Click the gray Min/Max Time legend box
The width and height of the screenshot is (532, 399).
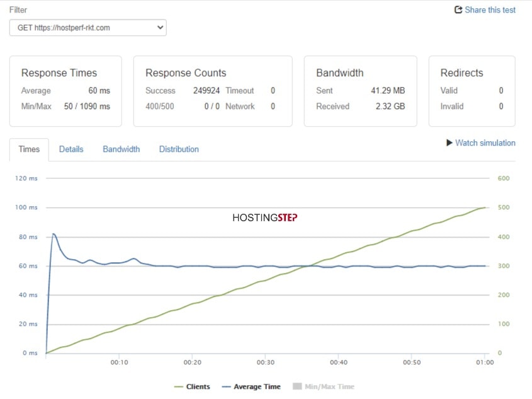point(297,386)
